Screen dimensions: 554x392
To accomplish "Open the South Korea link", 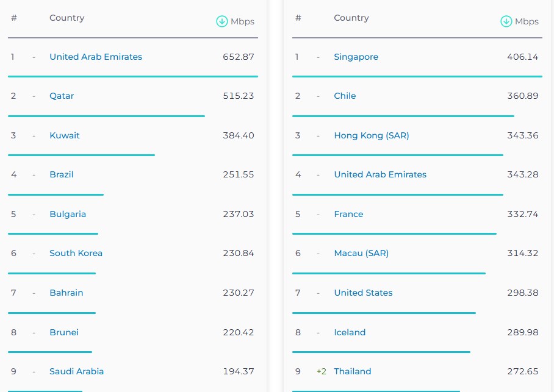I will 76,253.
